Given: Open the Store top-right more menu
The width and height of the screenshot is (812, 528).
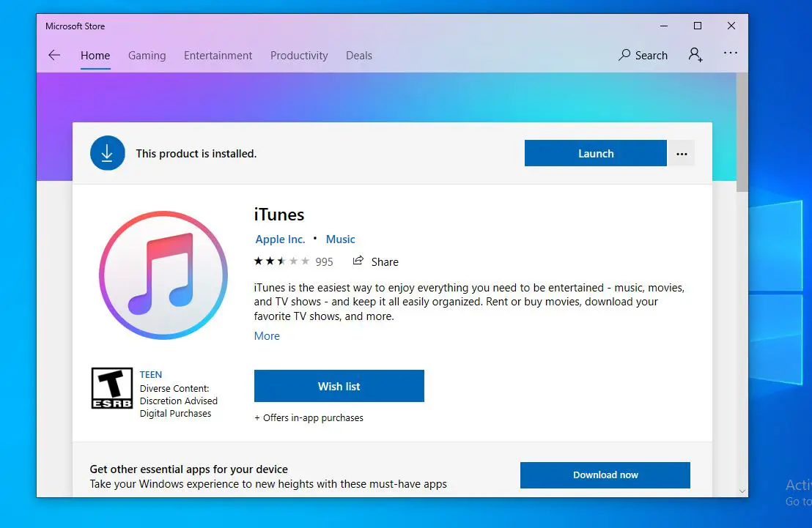Looking at the screenshot, I should pos(730,53).
